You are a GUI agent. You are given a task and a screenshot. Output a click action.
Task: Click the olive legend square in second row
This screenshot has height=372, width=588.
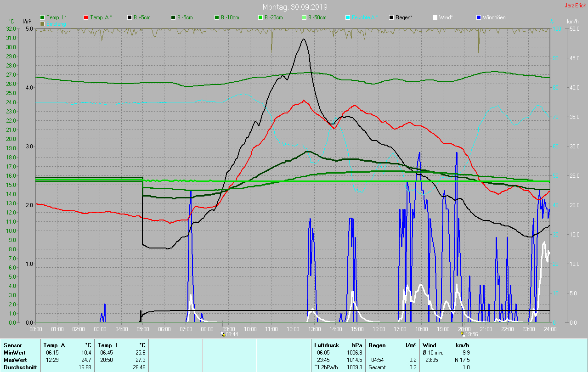click(43, 23)
